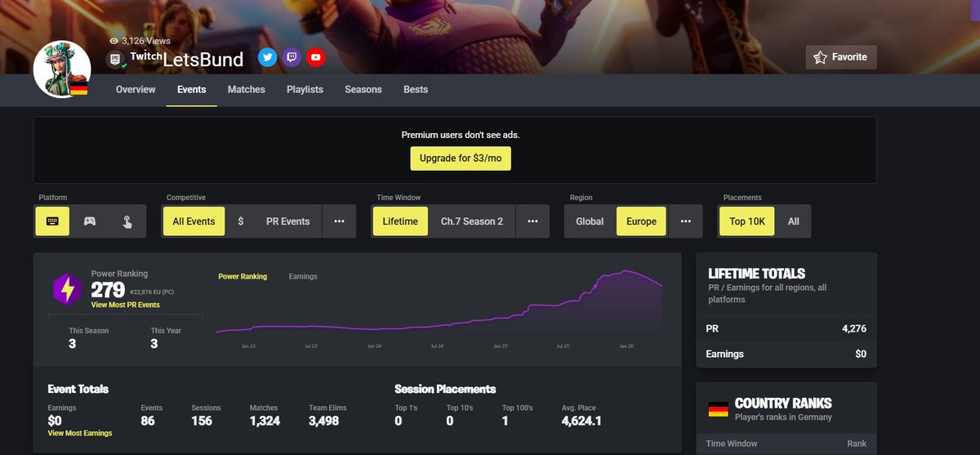Image resolution: width=980 pixels, height=455 pixels.
Task: Expand more Region options
Action: coord(686,221)
